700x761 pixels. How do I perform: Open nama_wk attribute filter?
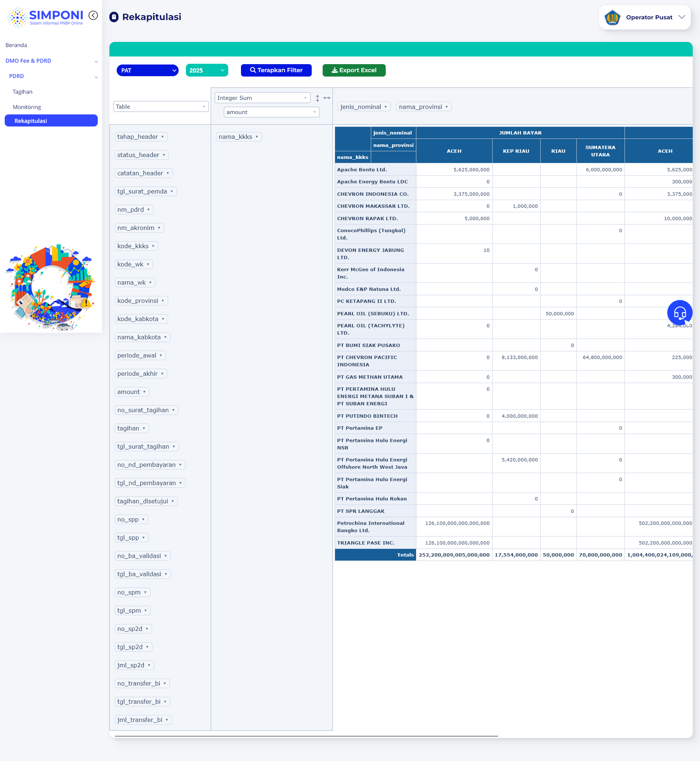[150, 283]
